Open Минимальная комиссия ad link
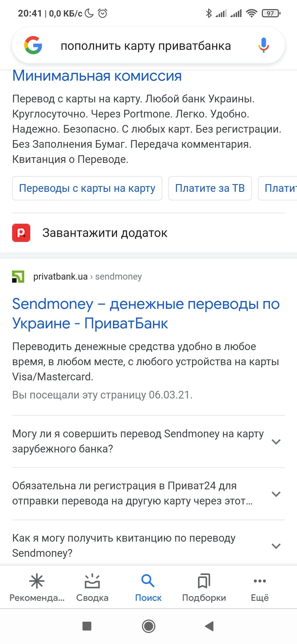Image resolution: width=297 pixels, height=644 pixels. 97,76
